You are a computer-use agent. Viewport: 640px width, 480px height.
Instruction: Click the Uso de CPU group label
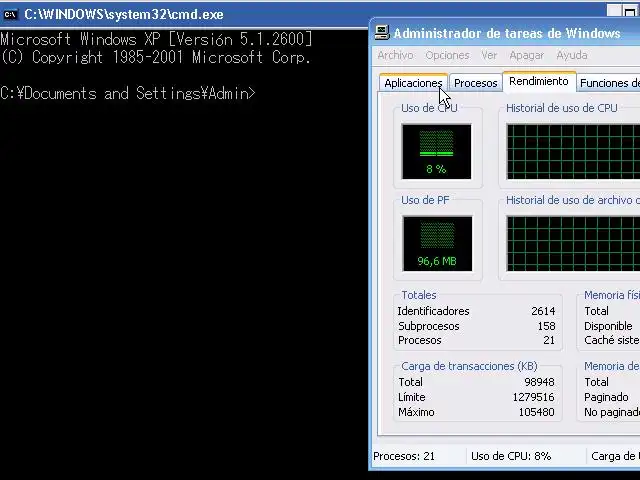[x=429, y=108]
